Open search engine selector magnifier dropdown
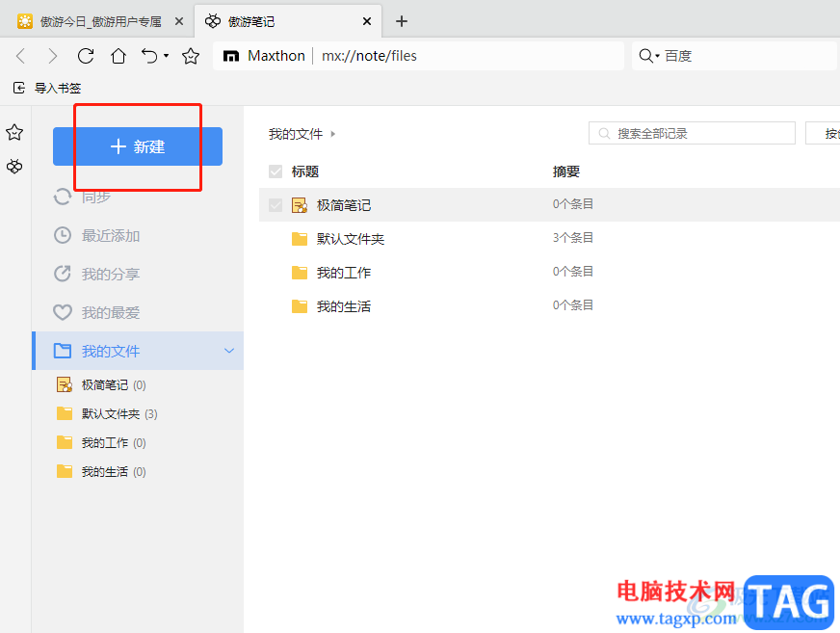Viewport: 840px width, 633px height. coord(649,56)
